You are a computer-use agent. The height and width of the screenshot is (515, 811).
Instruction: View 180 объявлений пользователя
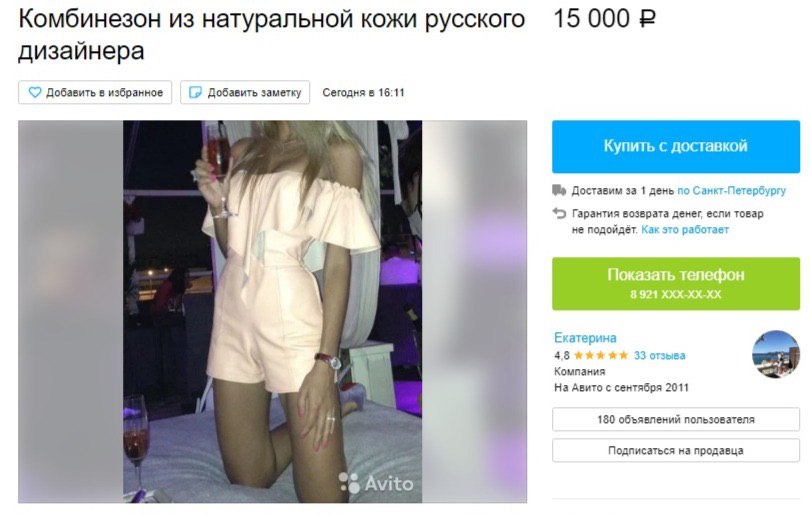(x=675, y=419)
